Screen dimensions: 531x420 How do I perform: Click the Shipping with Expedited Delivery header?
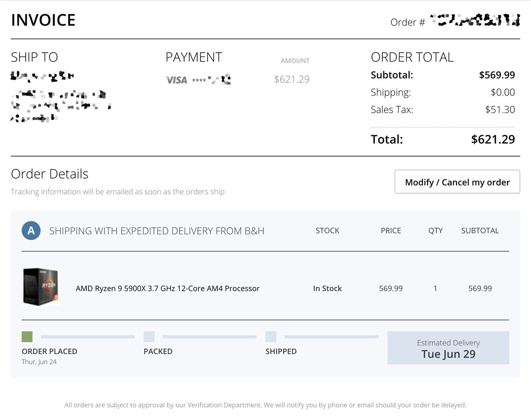(x=157, y=231)
